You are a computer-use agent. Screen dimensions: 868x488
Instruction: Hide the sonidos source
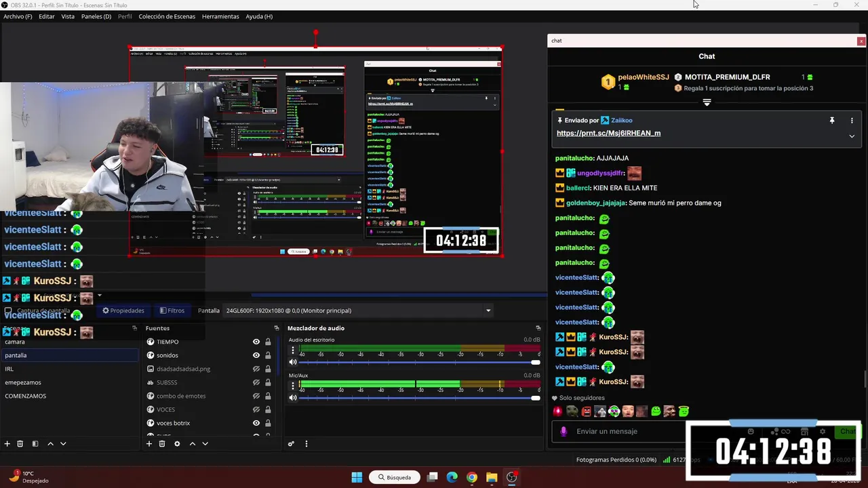point(256,355)
